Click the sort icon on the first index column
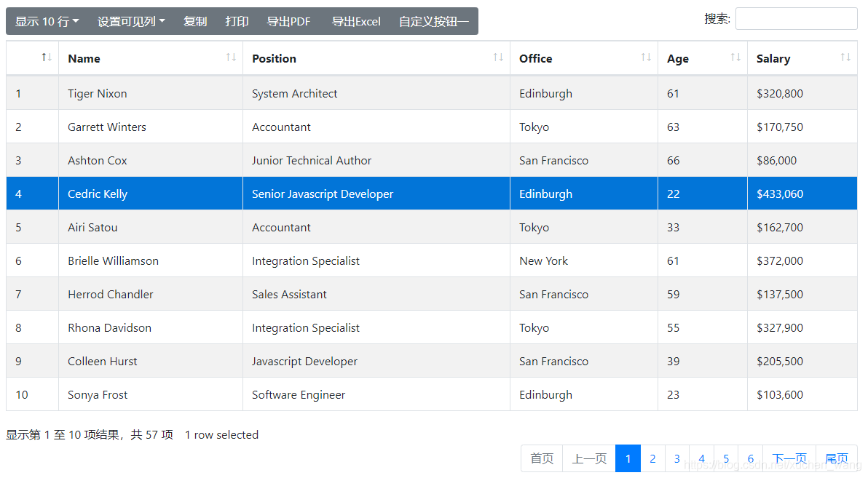This screenshot has height=478, width=868. tap(45, 56)
